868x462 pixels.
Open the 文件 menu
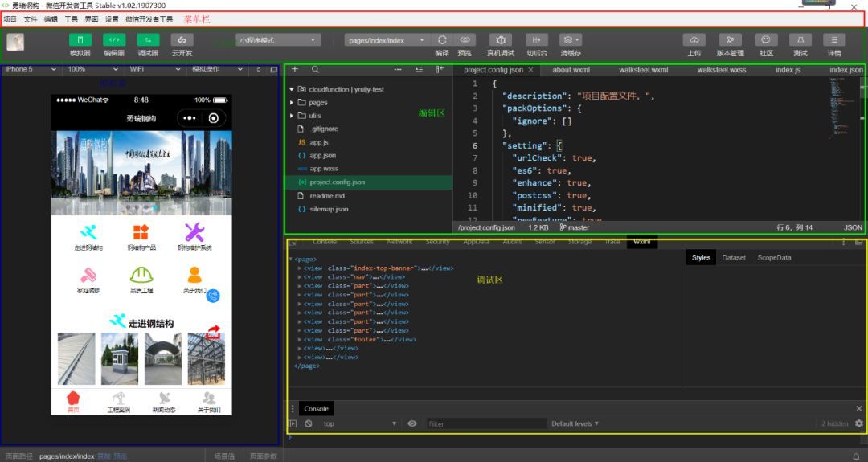click(31, 18)
